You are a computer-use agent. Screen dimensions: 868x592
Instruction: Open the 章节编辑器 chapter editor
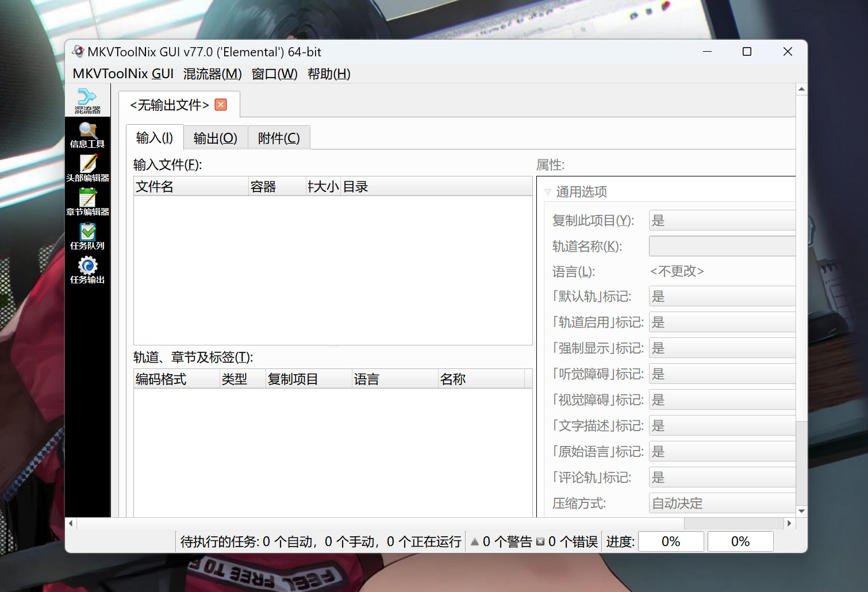point(87,203)
